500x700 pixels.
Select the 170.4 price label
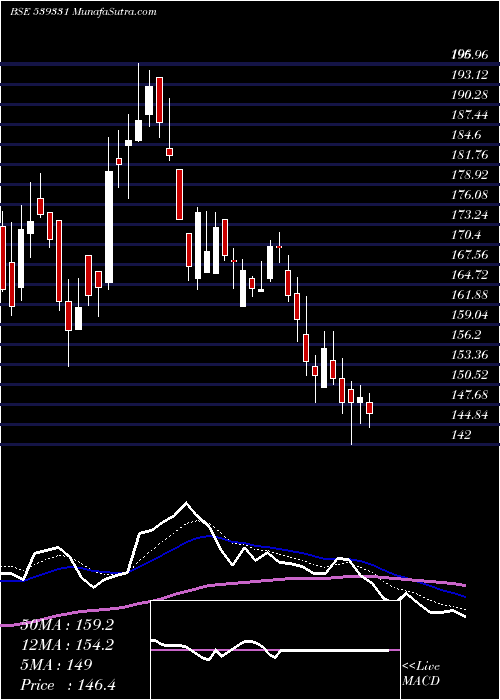coord(466,235)
